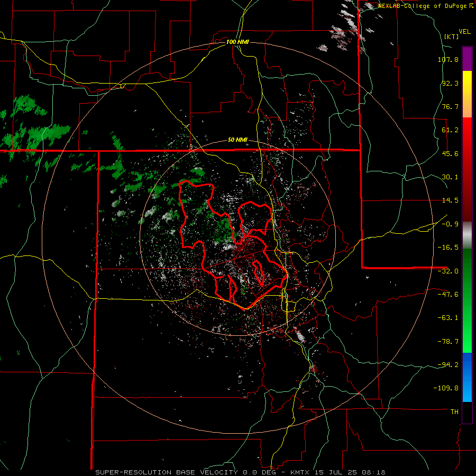Pick the red segment of the color bar

[467, 169]
